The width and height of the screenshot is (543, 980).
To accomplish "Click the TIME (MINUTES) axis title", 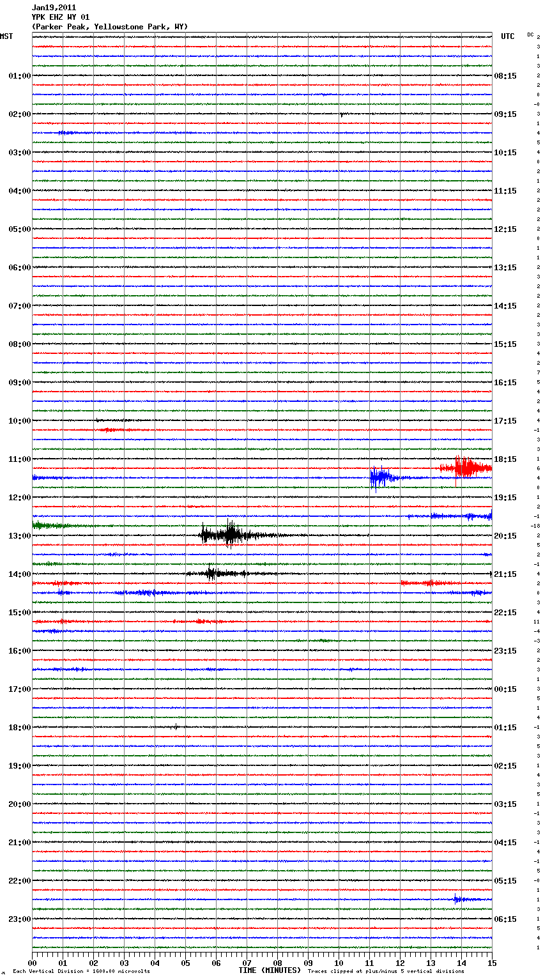I will pos(270,970).
